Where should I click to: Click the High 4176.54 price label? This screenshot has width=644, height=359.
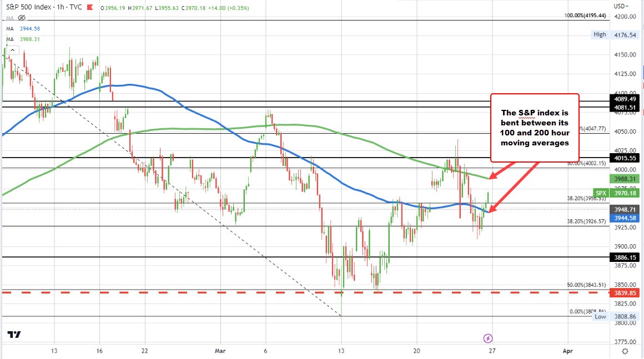point(615,35)
